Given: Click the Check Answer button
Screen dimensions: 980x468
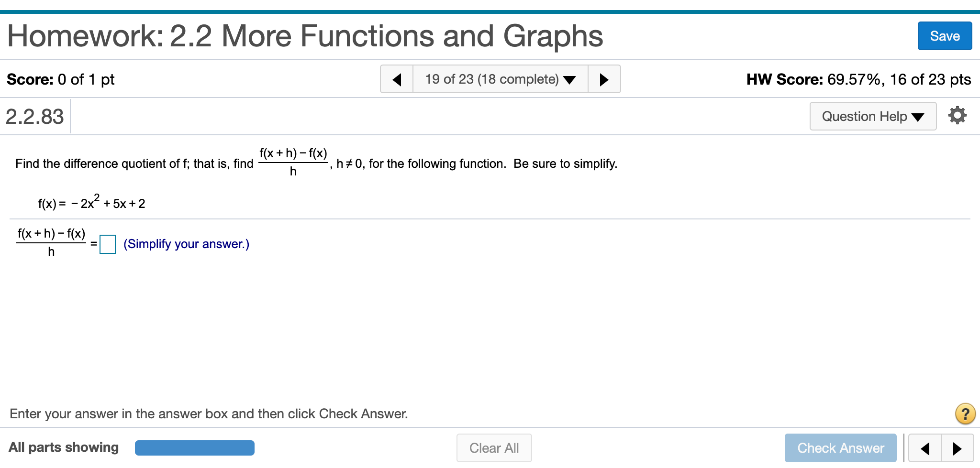Looking at the screenshot, I should pyautogui.click(x=840, y=448).
